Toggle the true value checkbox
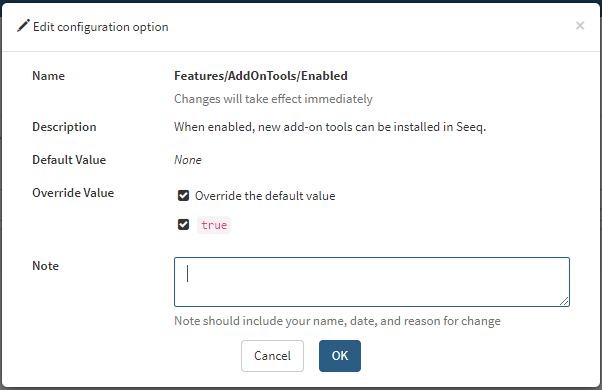Viewport: 602px width, 390px height. tap(183, 225)
